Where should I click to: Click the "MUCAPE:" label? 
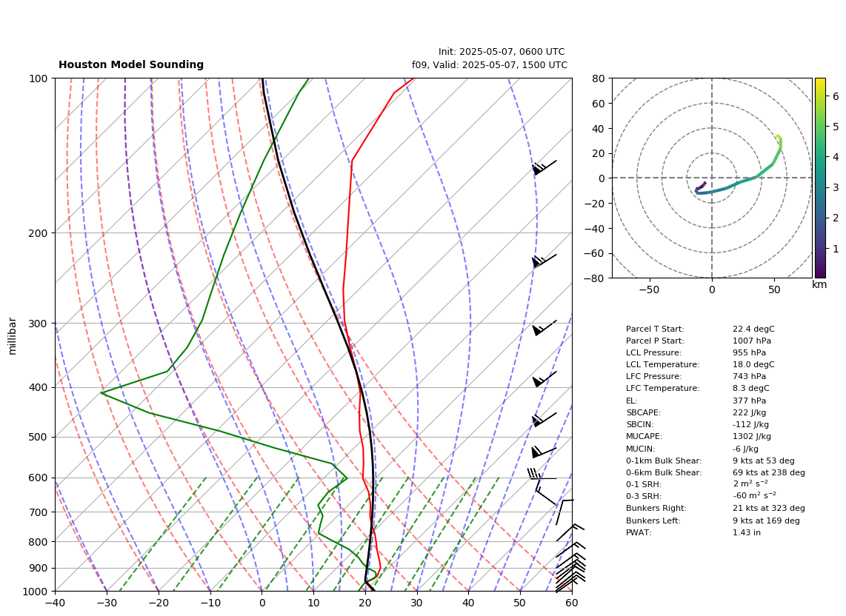[x=644, y=436]
